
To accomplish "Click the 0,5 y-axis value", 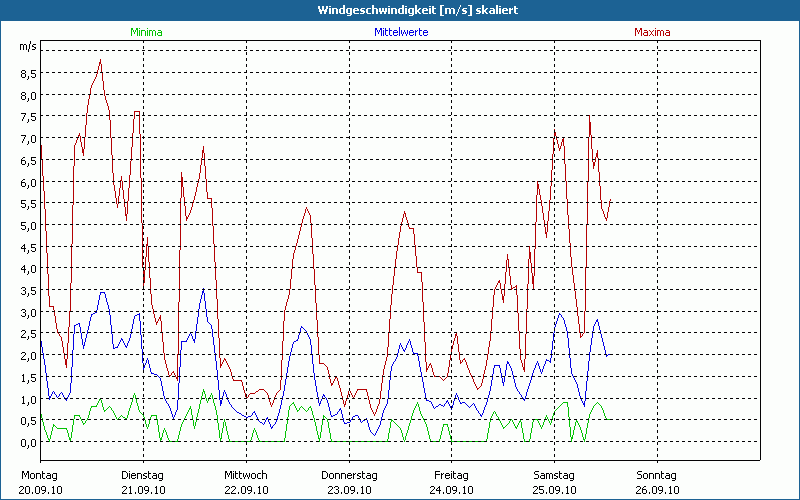I will click(x=29, y=421).
